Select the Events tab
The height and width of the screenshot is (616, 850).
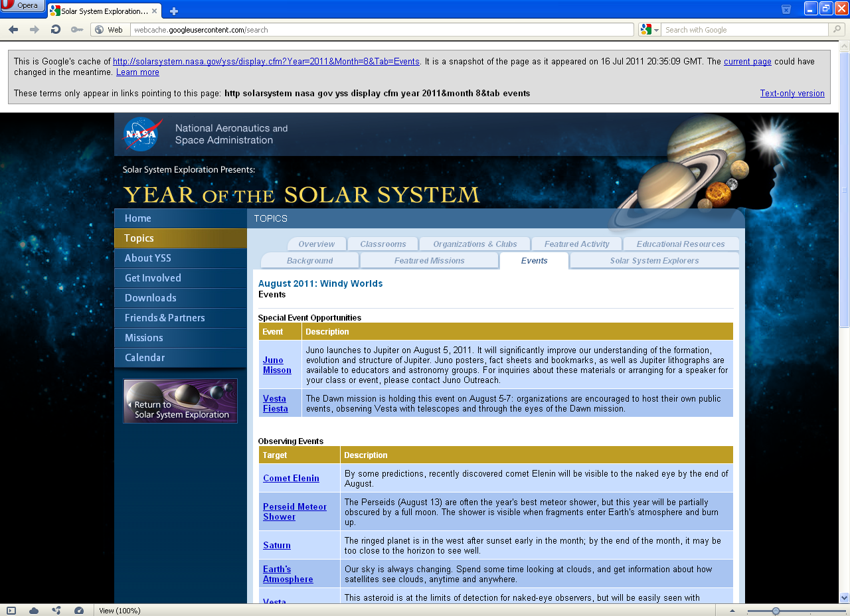coord(535,261)
